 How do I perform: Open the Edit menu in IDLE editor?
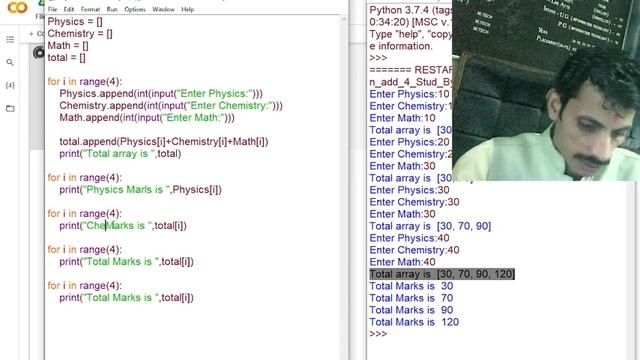tap(69, 9)
